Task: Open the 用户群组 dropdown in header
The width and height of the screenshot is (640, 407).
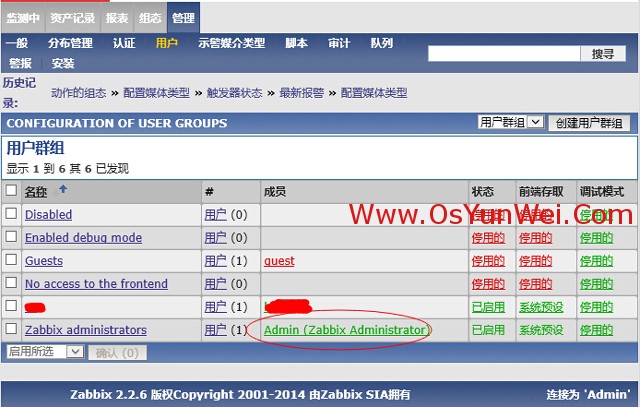Action: pos(511,122)
